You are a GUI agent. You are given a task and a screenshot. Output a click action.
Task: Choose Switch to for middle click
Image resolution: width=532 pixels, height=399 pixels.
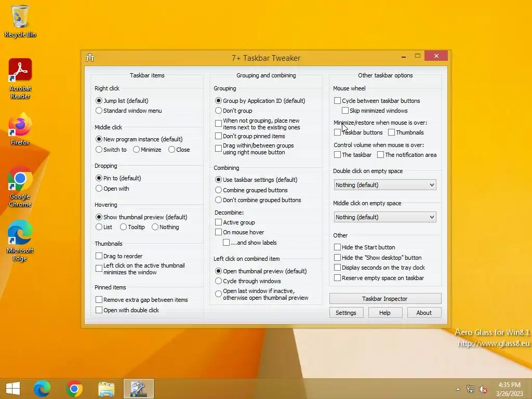click(x=111, y=150)
